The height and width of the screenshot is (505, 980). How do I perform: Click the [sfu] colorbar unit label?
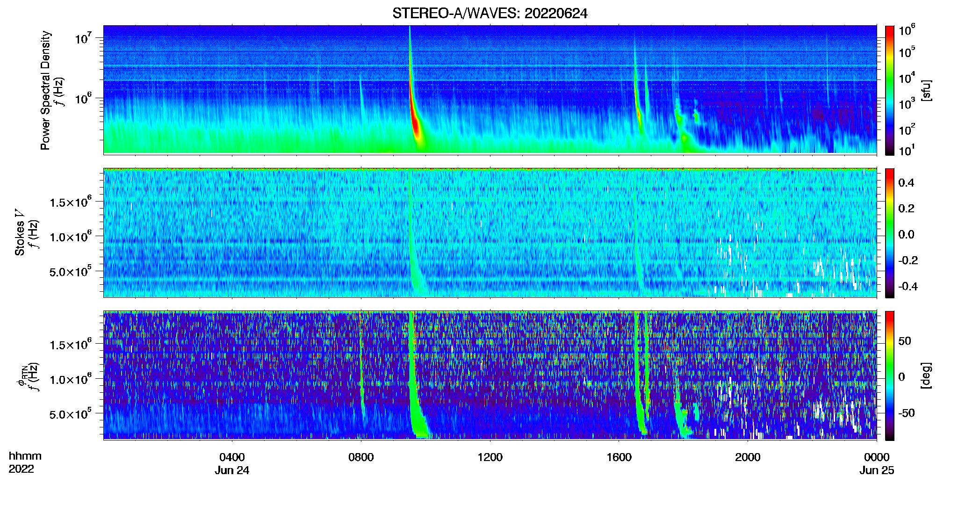[x=926, y=90]
